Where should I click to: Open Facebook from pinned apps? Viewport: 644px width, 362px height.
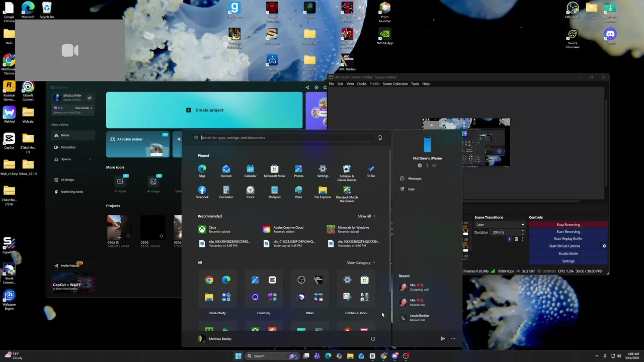[x=202, y=192]
